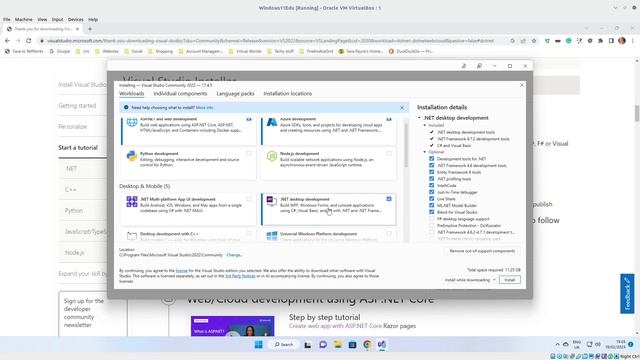Click the Chrome back arrow
The height and width of the screenshot is (360, 640).
point(7,41)
